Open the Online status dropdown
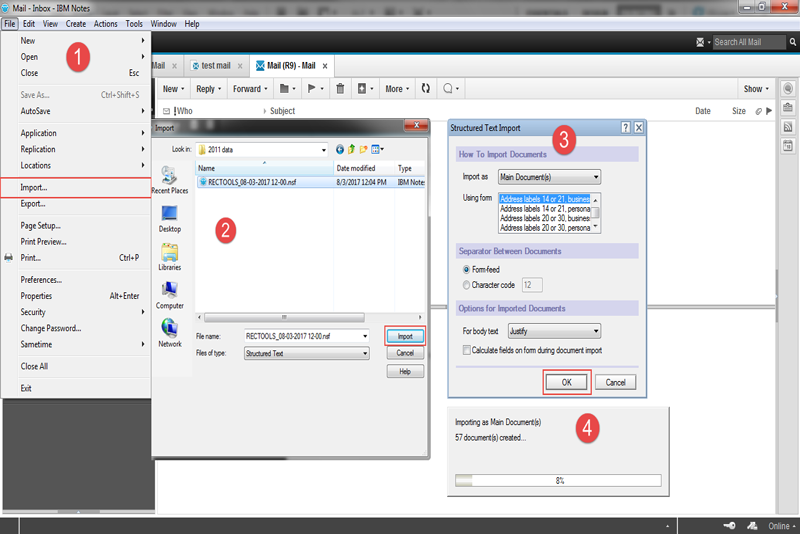The image size is (800, 534). pyautogui.click(x=782, y=526)
